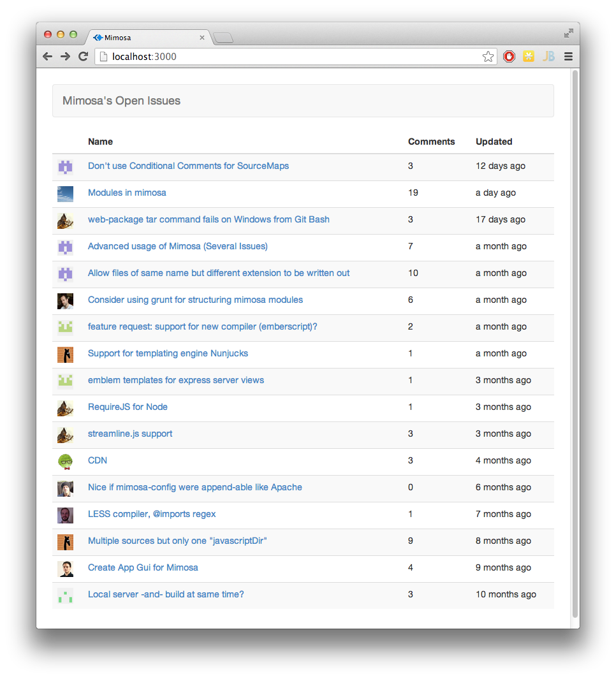The image size is (616, 679).
Task: Open Create App Gui for Mimosa link
Action: click(143, 567)
